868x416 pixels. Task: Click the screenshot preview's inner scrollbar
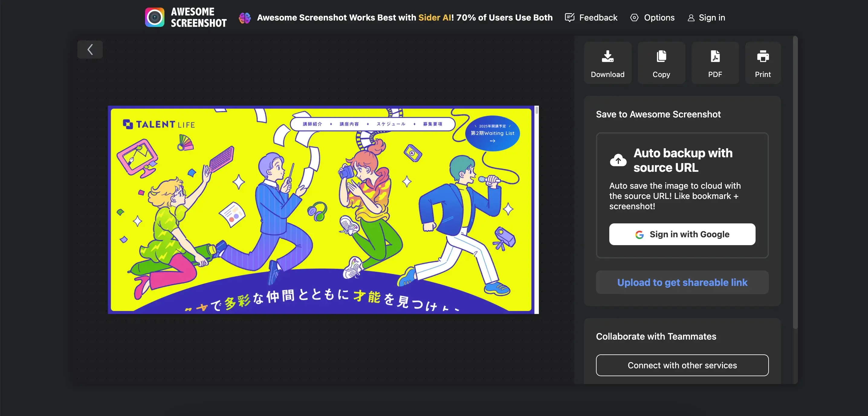point(537,110)
